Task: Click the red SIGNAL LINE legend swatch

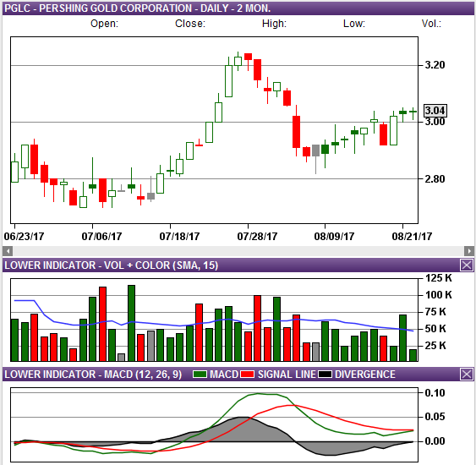Action: click(247, 375)
